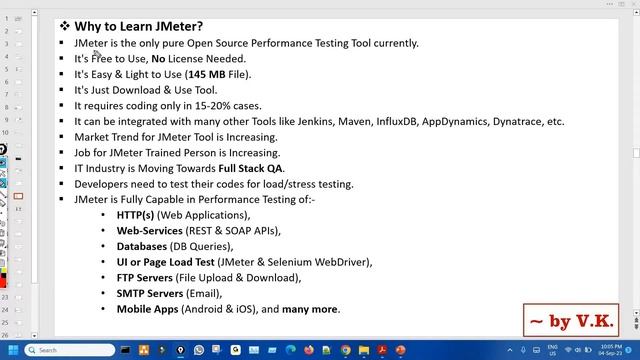Select slide thumbnail 10
Screen dimensions: 640x360
click(x=18, y=133)
